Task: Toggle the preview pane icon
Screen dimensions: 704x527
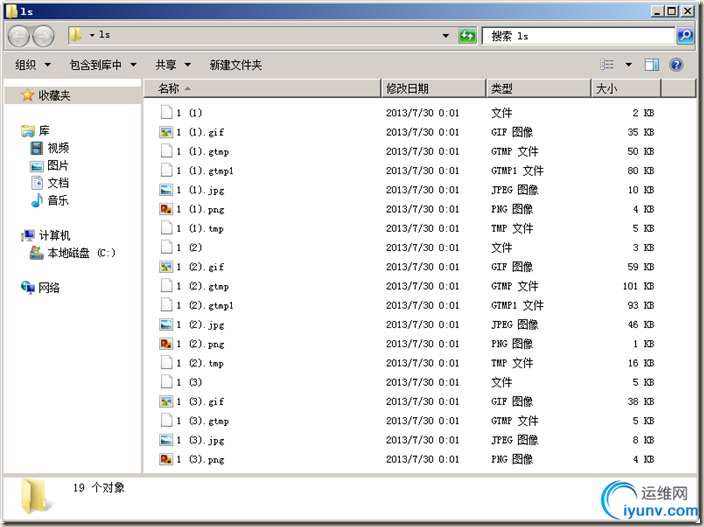Action: (x=651, y=65)
